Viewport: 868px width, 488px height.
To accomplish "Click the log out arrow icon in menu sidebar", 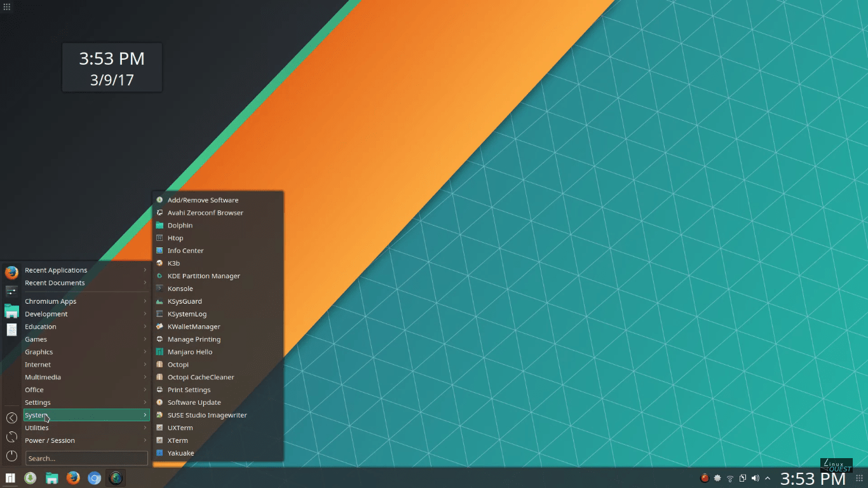I will click(11, 417).
